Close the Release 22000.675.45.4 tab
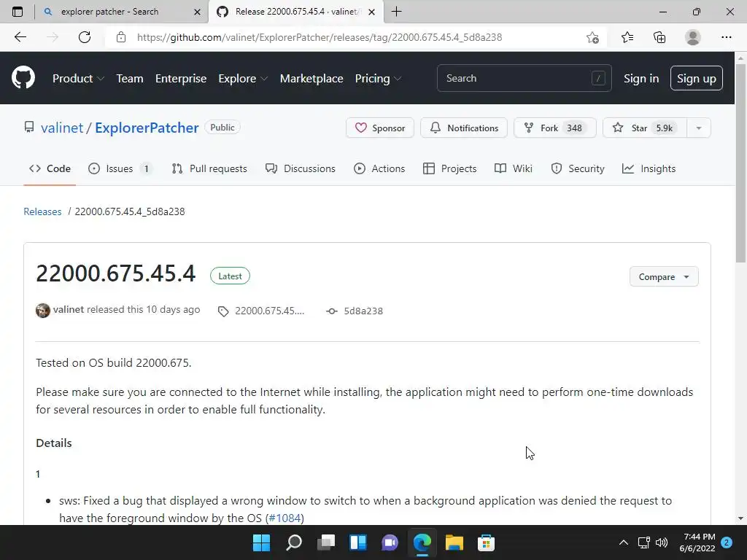The image size is (747, 560). pos(372,12)
